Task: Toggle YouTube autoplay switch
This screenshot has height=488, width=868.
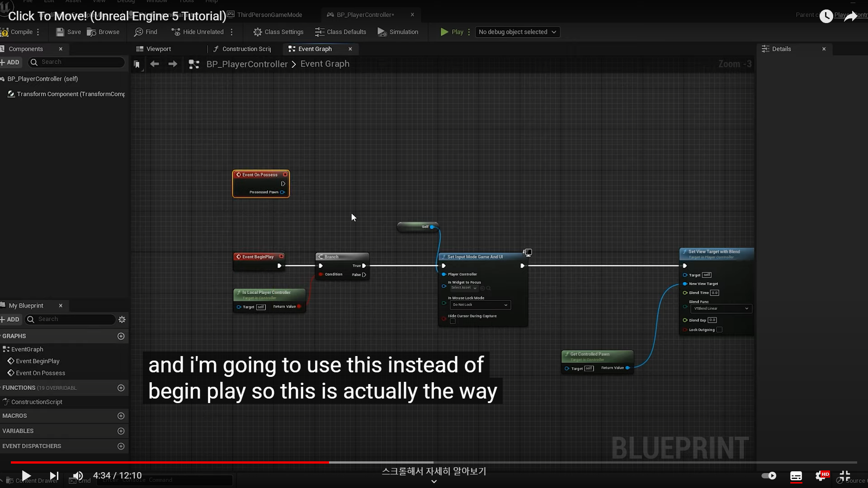Action: pyautogui.click(x=769, y=476)
